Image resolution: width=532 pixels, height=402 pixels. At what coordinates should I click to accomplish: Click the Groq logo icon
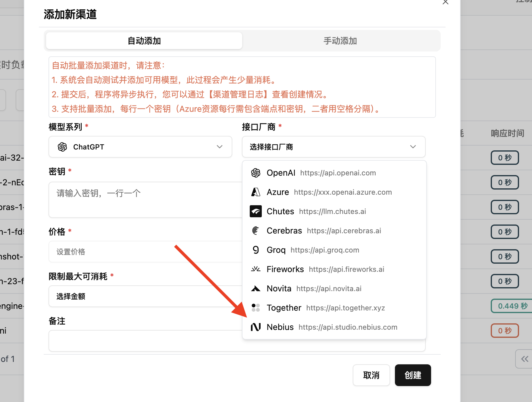coord(255,250)
